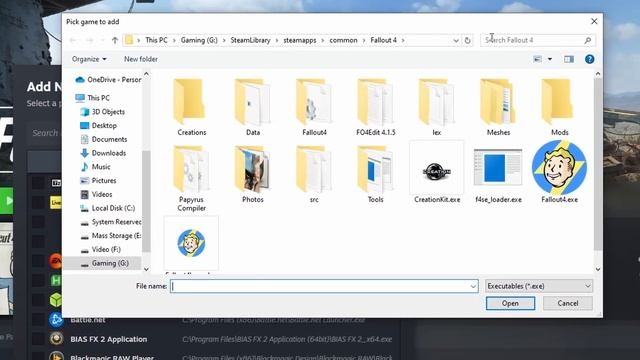Open view options dropdown arrow
The image size is (640, 360).
click(550, 59)
